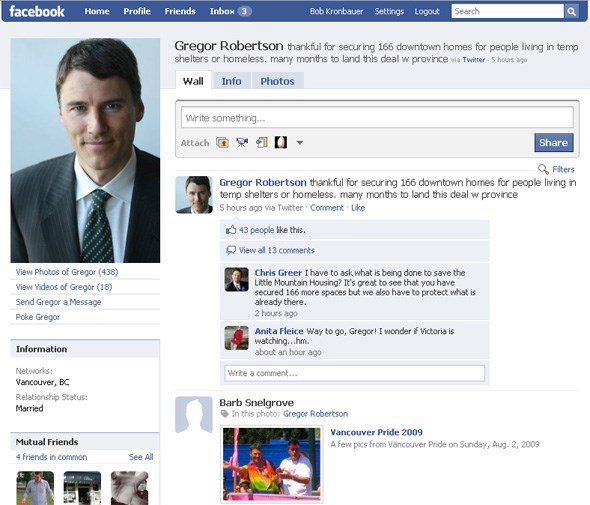Click the second mutual friend thumbnail

[x=82, y=488]
